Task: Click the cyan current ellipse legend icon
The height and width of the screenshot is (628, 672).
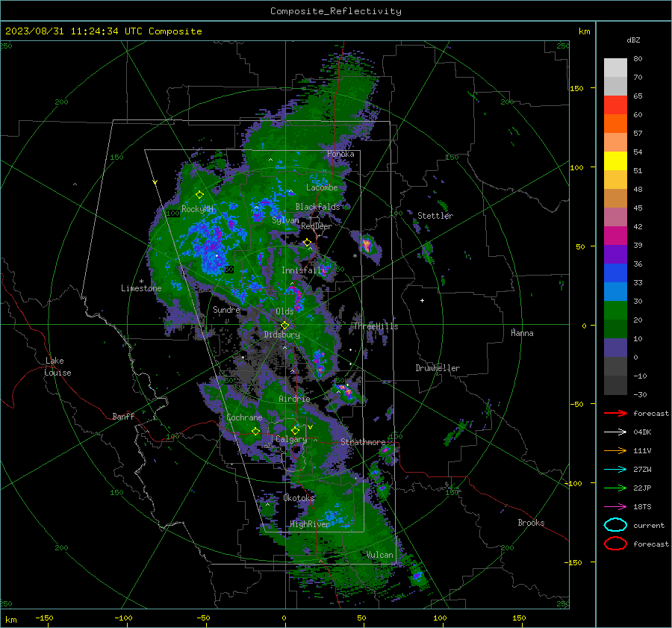Action: (615, 525)
